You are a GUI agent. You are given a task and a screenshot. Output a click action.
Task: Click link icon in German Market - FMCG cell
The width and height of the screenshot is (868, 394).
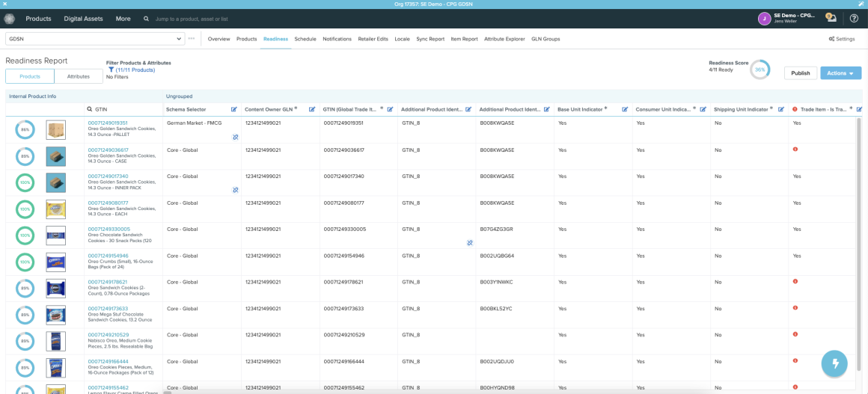pyautogui.click(x=235, y=137)
